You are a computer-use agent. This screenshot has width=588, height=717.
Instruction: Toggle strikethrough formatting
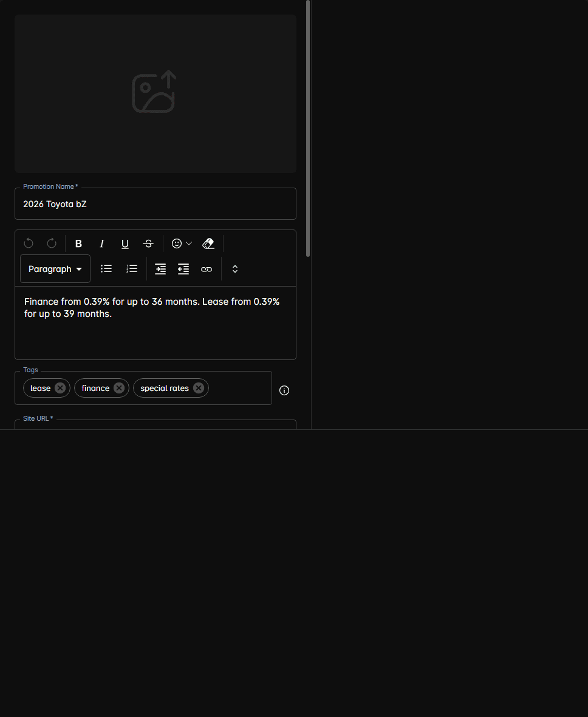[x=148, y=243]
